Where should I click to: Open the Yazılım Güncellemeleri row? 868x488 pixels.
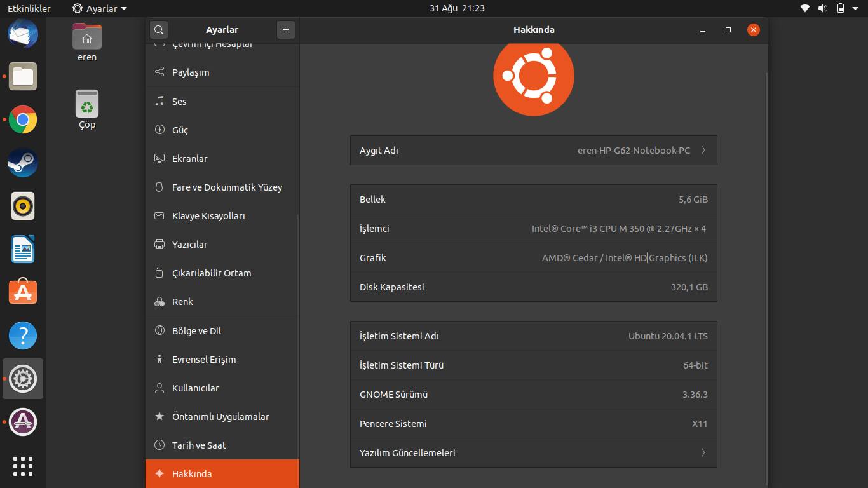click(x=534, y=453)
